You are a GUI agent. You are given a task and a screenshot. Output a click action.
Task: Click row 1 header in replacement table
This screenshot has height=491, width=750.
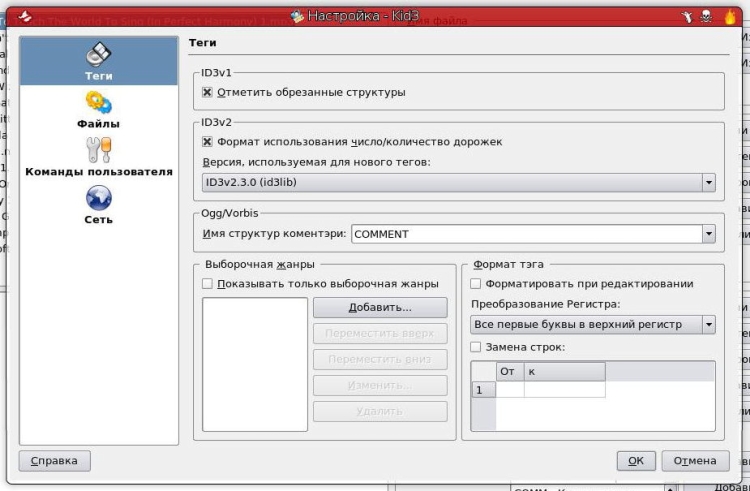pos(484,390)
